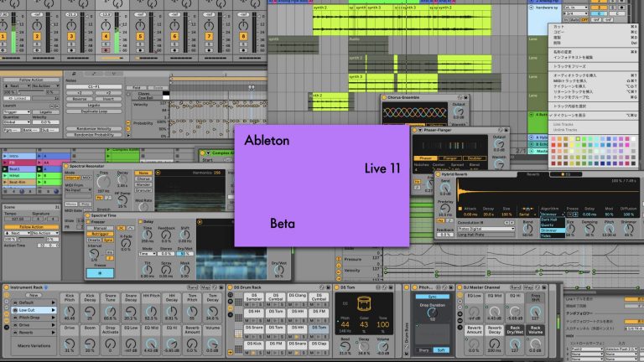Screen dimensions: 644x362
Task: Toggle Delay section in Spectral Time
Action: click(141, 221)
